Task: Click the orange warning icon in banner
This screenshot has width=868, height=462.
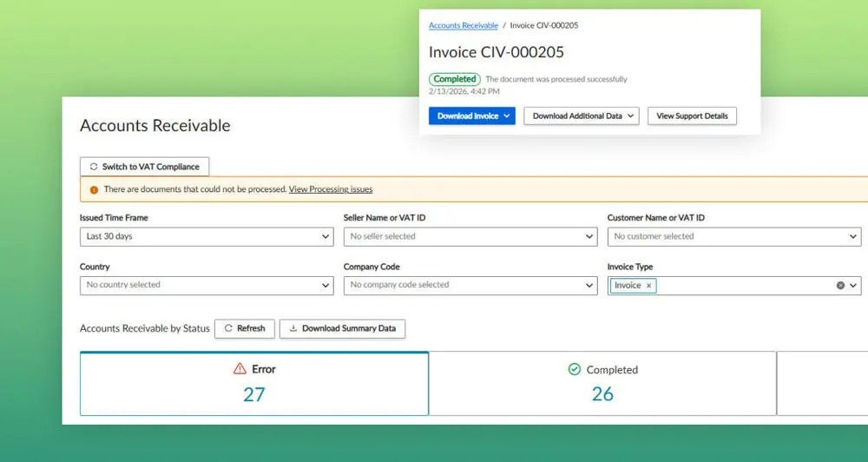Action: [94, 189]
